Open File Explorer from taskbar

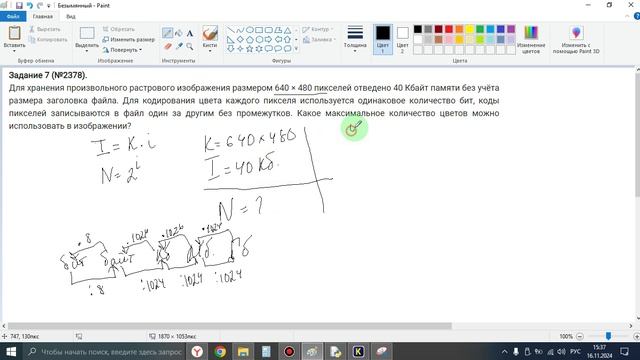coord(243,351)
